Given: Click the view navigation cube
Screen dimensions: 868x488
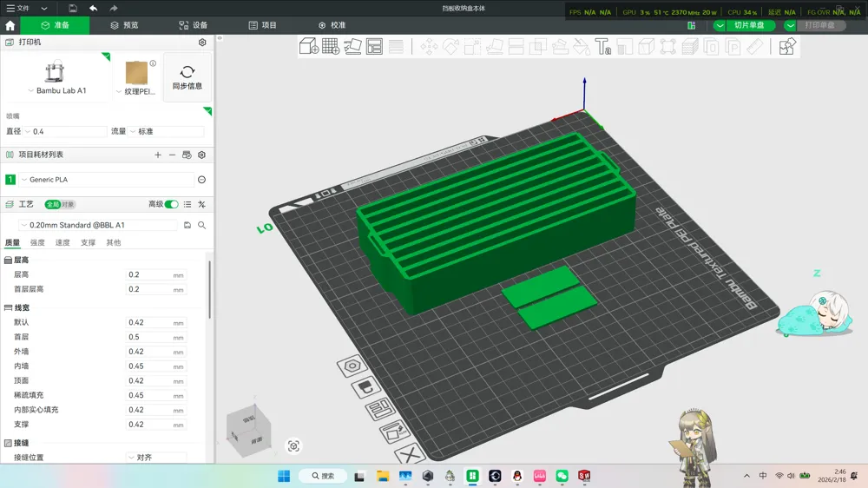Looking at the screenshot, I should click(248, 432).
